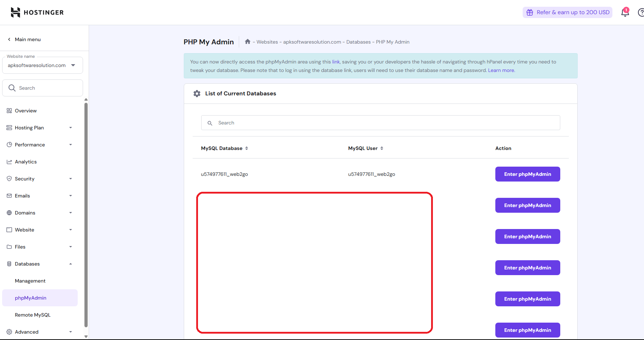Click the home icon in breadcrumb

coord(248,42)
